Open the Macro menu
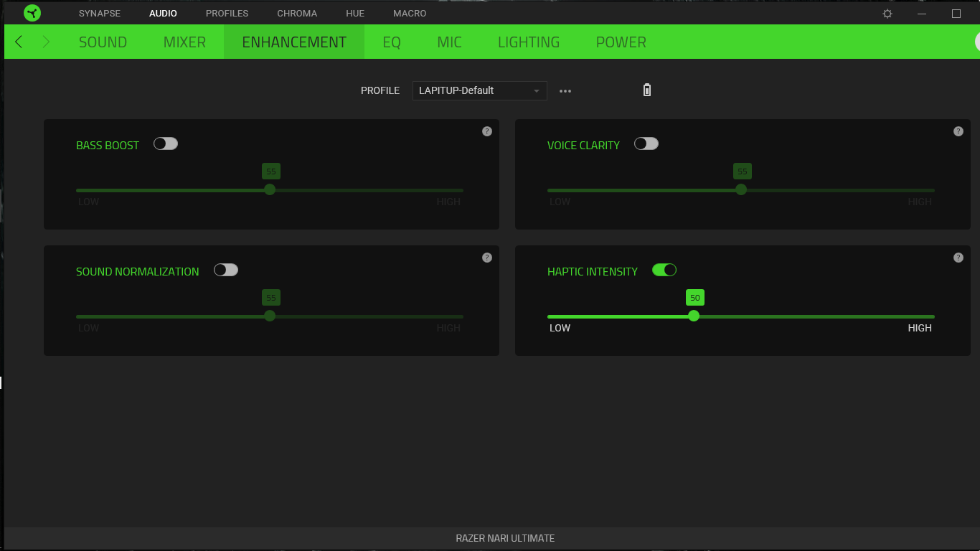The image size is (980, 551). (410, 13)
